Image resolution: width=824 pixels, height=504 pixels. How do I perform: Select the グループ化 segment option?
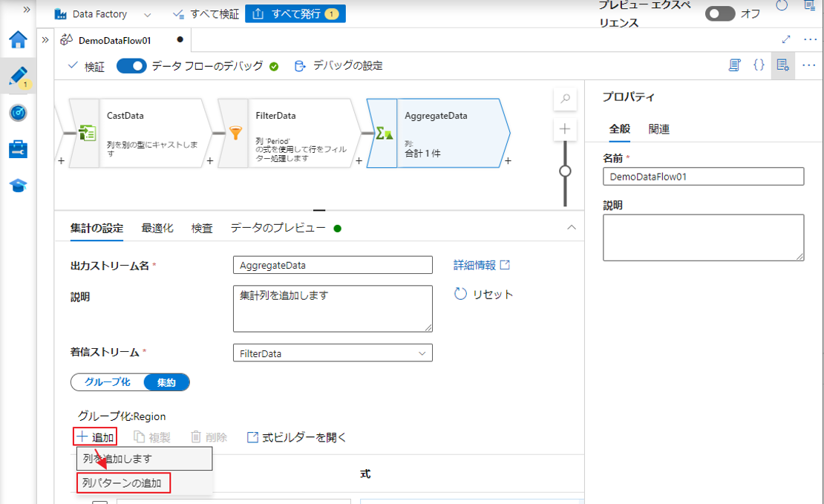click(108, 382)
